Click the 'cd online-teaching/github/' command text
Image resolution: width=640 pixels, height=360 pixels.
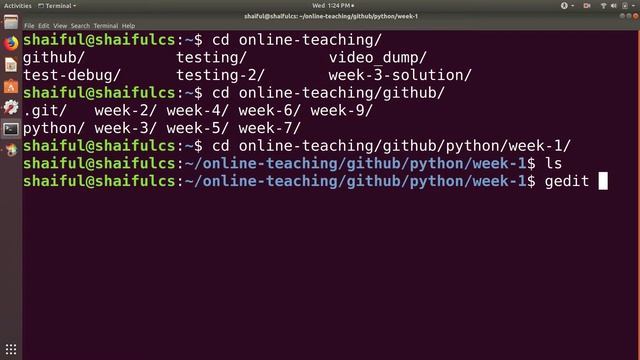329,93
